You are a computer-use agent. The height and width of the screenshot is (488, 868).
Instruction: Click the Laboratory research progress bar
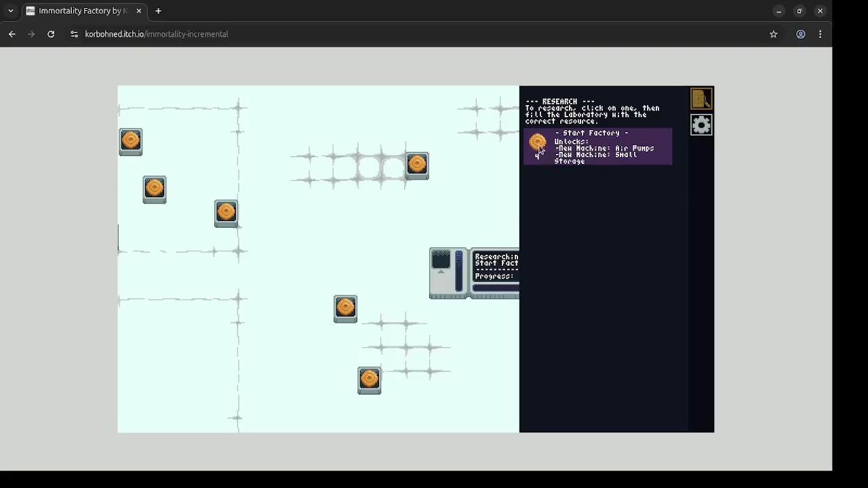[496, 288]
